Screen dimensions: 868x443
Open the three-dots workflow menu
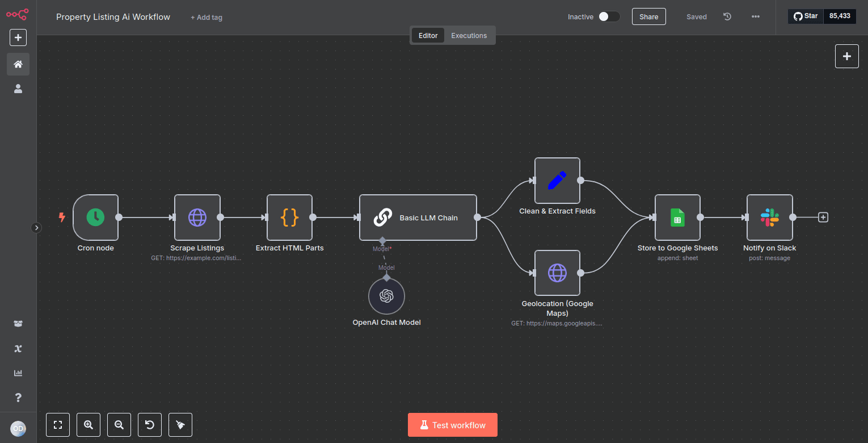pos(756,16)
